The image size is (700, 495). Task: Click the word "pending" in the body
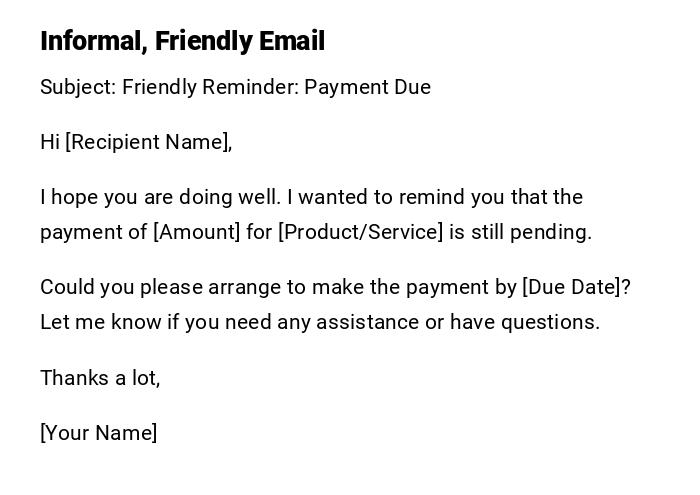pyautogui.click(x=554, y=232)
